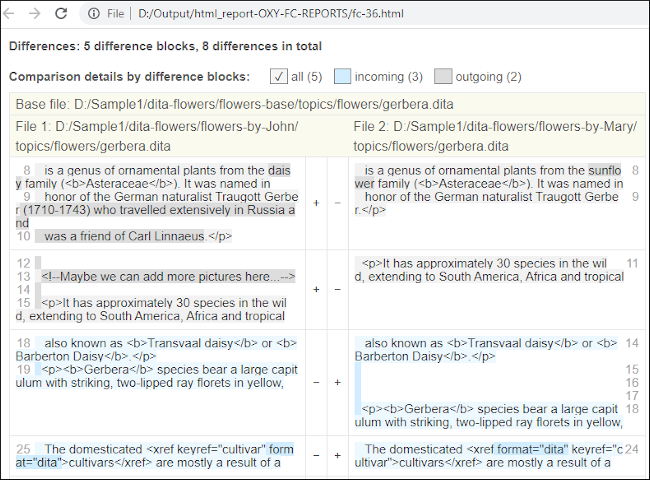
Task: Click the plus icon beside the Maybe-add-pictures comment block
Action: click(x=317, y=289)
